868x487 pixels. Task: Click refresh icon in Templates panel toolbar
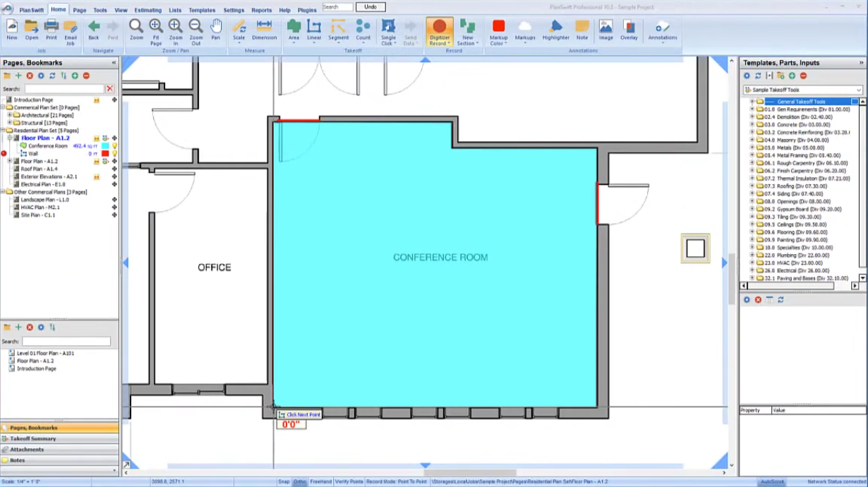point(758,76)
